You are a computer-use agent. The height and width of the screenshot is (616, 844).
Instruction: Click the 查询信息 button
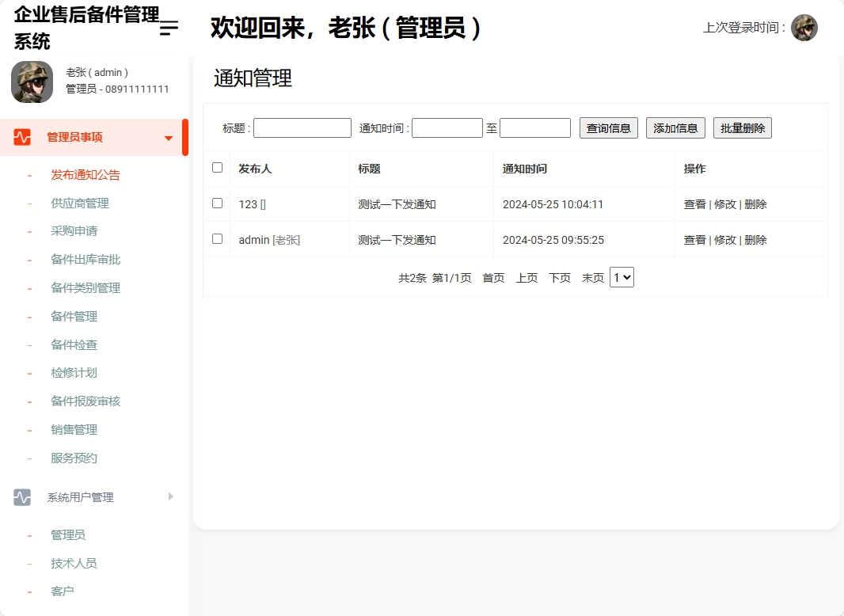(608, 127)
